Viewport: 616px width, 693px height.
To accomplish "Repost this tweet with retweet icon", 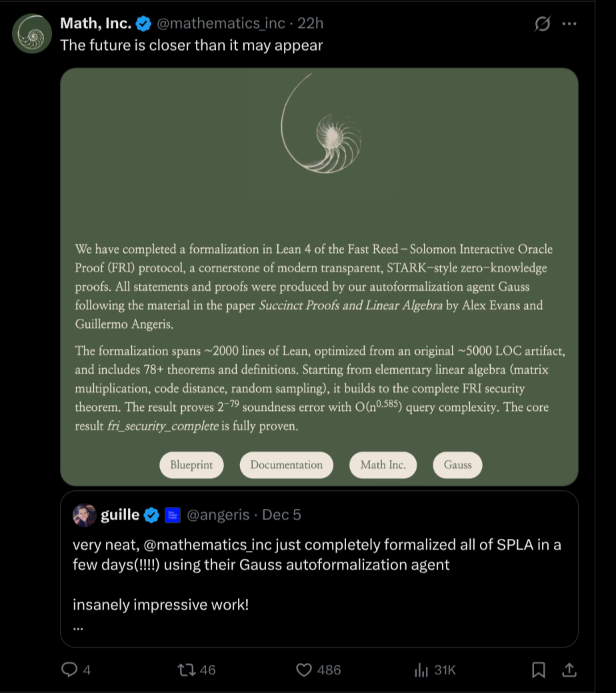I will pos(187,669).
